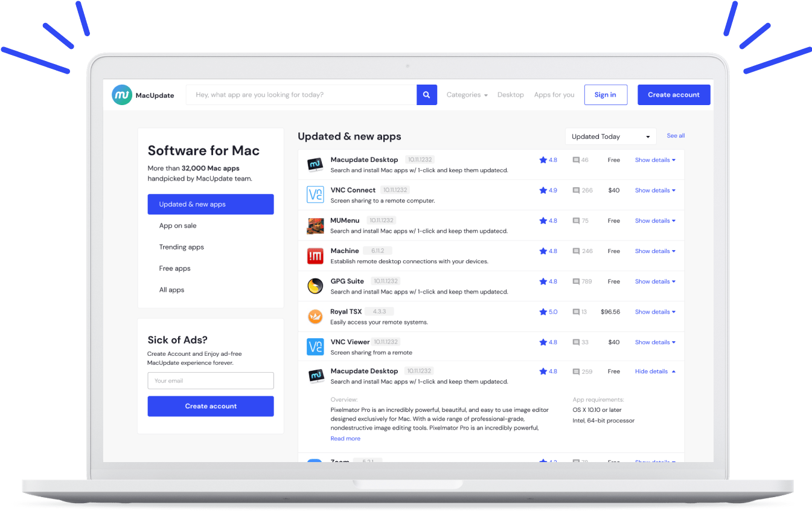Click the Machine version 6.11.2 tag

[378, 251]
